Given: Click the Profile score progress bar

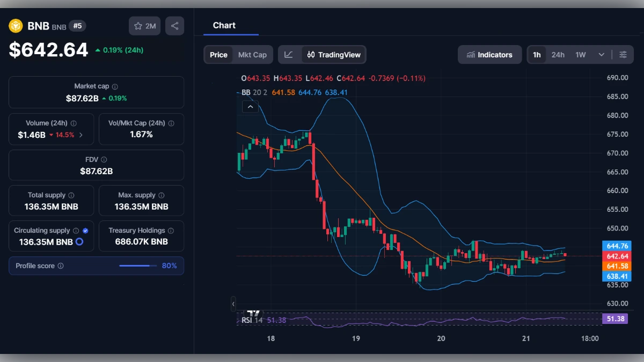Looking at the screenshot, I should click(138, 266).
